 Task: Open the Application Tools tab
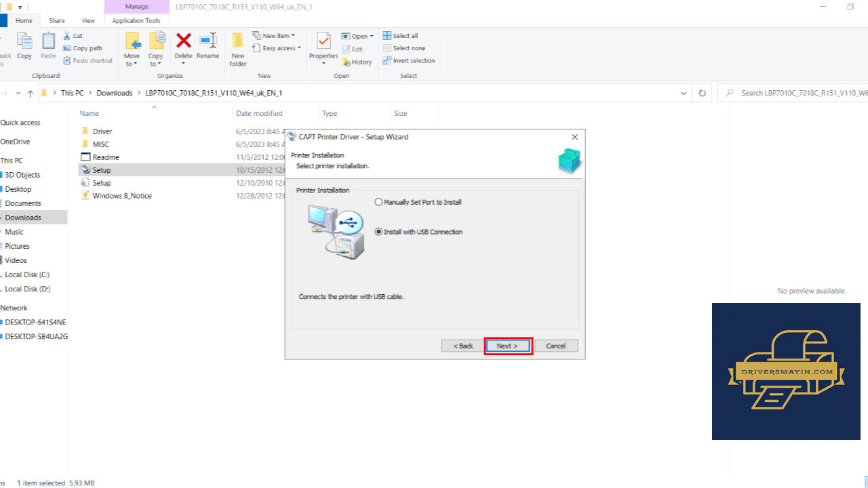click(x=136, y=21)
